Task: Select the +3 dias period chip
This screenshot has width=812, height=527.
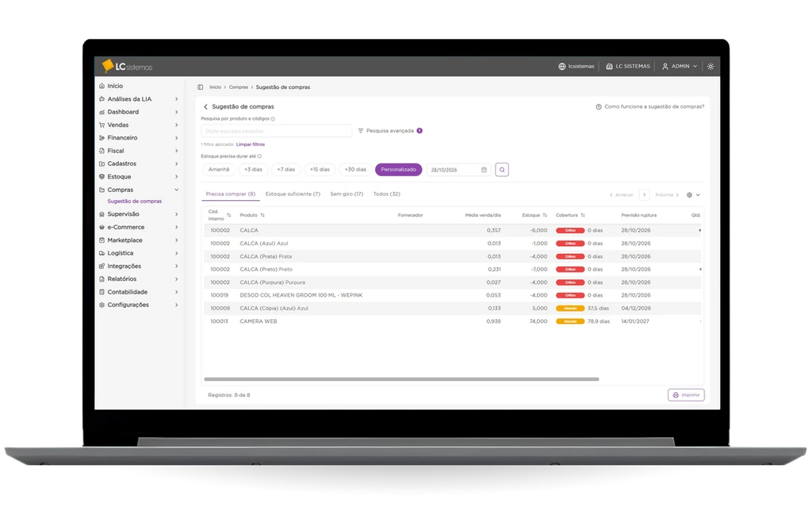Action: [x=253, y=169]
